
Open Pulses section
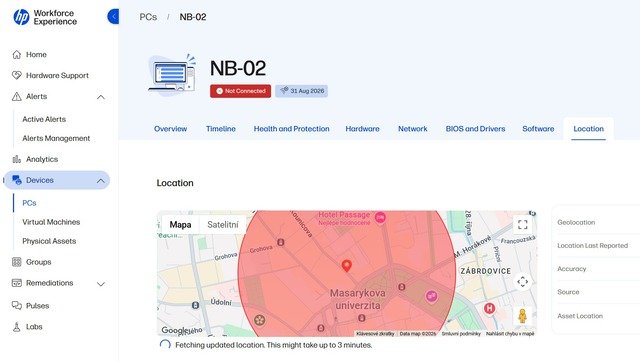pos(38,306)
